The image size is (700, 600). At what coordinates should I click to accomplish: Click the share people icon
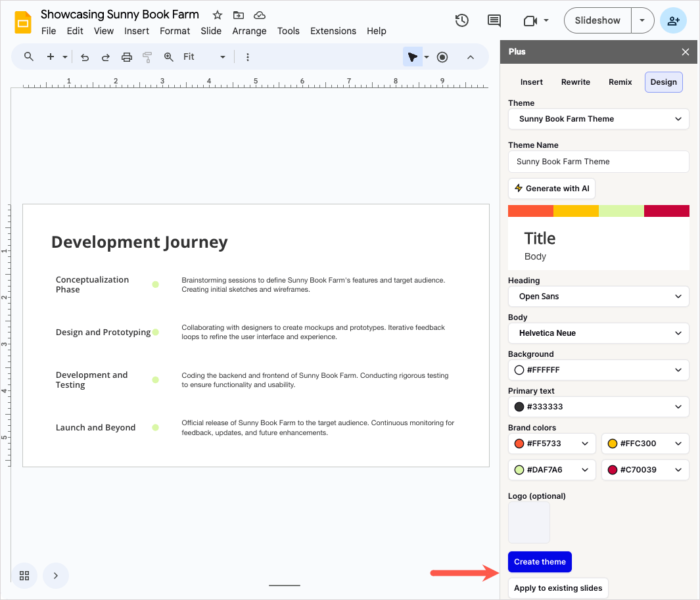(673, 20)
